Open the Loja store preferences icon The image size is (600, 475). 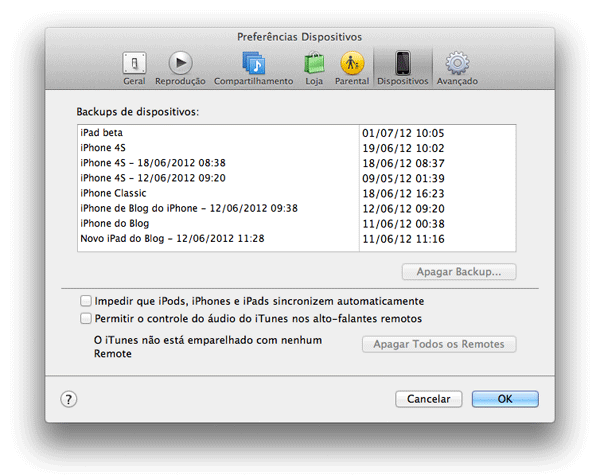tap(314, 68)
